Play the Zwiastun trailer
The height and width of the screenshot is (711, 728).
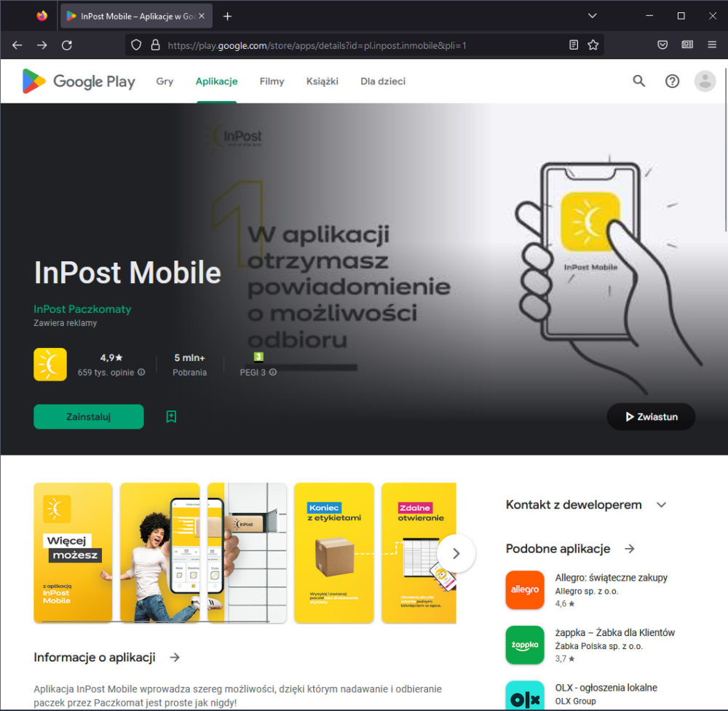click(651, 417)
